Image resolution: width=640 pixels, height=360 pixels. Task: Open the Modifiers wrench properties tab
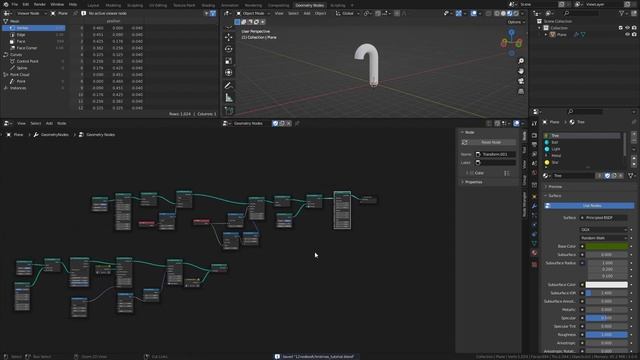coord(534,206)
